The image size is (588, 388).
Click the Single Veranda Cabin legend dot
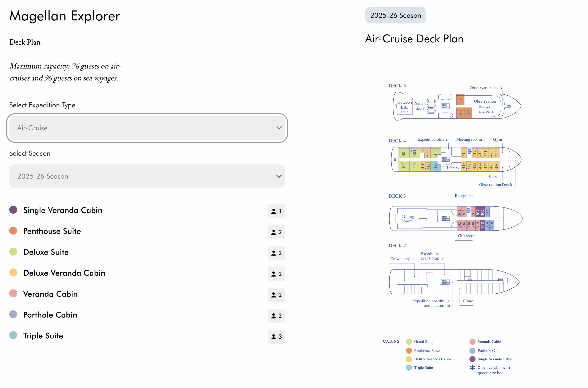472,359
